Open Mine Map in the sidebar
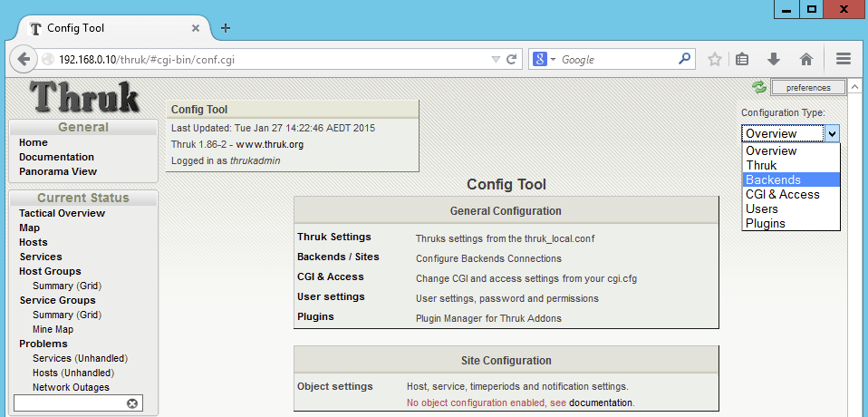 [x=53, y=329]
